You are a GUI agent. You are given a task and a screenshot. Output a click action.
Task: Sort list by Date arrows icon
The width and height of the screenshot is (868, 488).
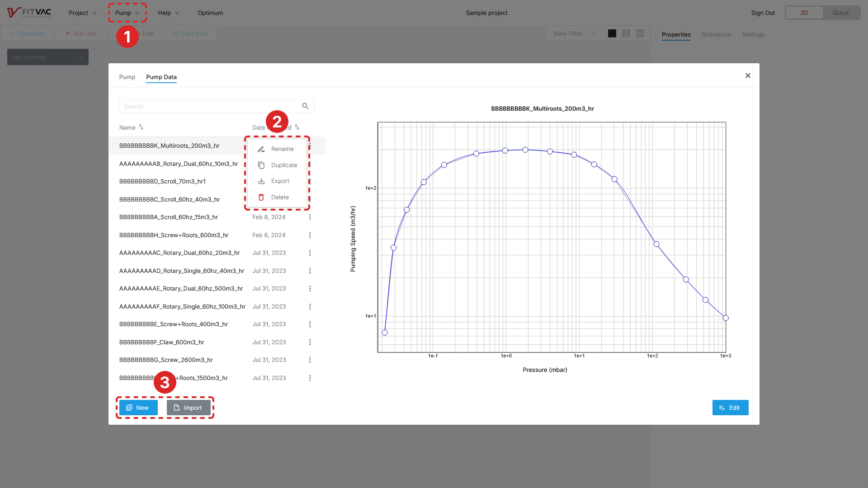pos(297,127)
